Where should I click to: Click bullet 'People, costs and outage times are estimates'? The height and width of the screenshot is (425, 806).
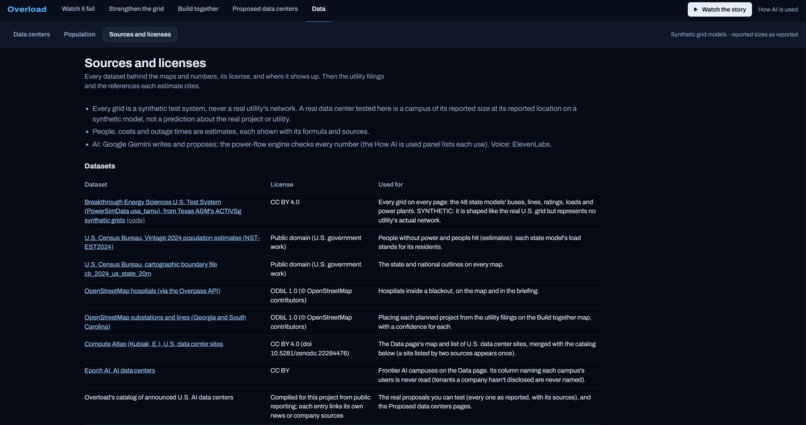231,132
